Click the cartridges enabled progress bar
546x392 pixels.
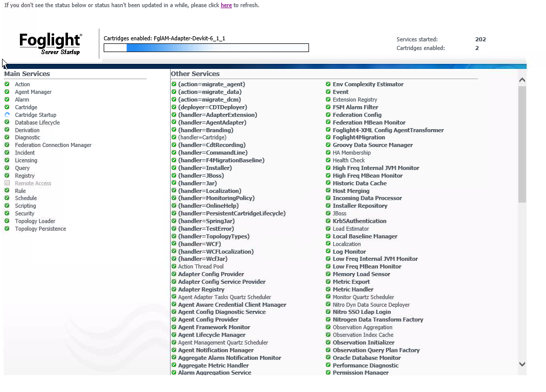click(x=206, y=48)
